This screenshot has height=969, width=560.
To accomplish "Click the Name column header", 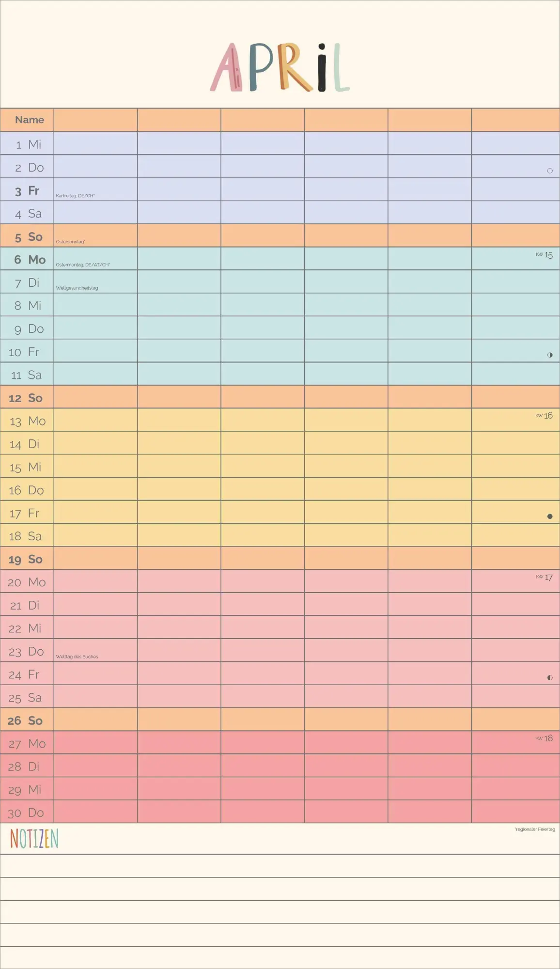I will [29, 120].
